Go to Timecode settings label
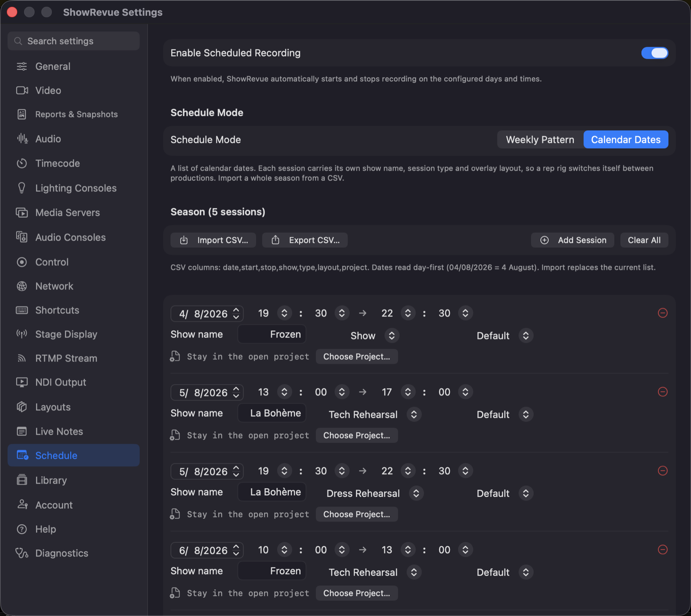This screenshot has width=691, height=616. [58, 163]
